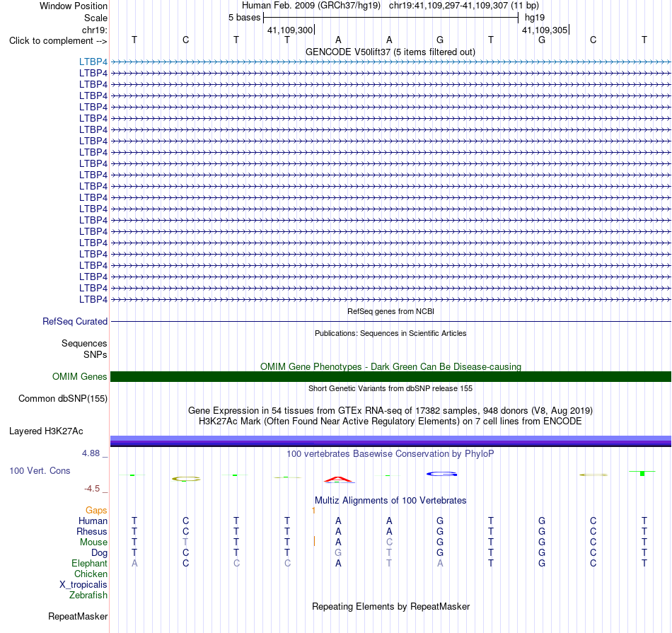Click the red A conservation logo glyph
Viewport: 672px width, 633px height.
(x=339, y=480)
